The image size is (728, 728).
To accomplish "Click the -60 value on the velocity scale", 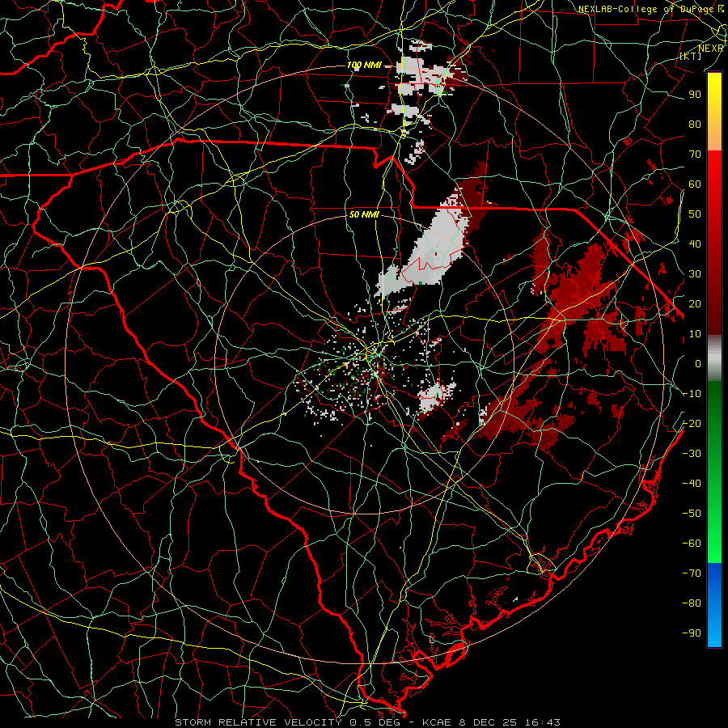I will pos(692,544).
